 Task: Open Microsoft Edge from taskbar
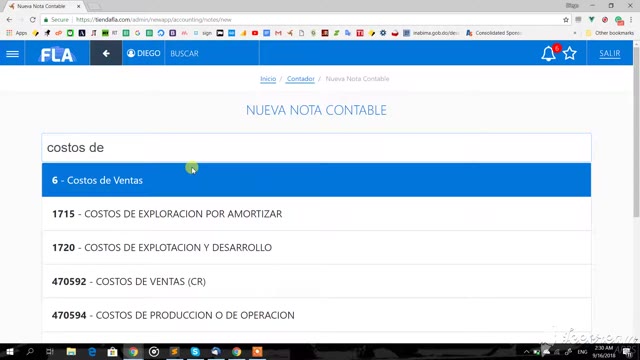pos(92,351)
